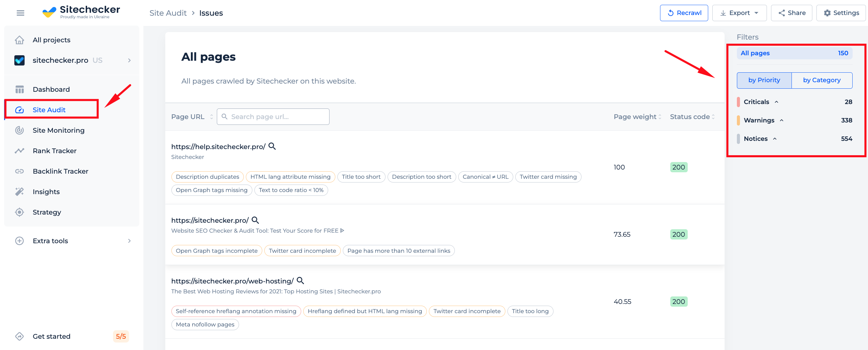This screenshot has width=868, height=350.
Task: Click page weight value 73.65
Action: pos(622,234)
